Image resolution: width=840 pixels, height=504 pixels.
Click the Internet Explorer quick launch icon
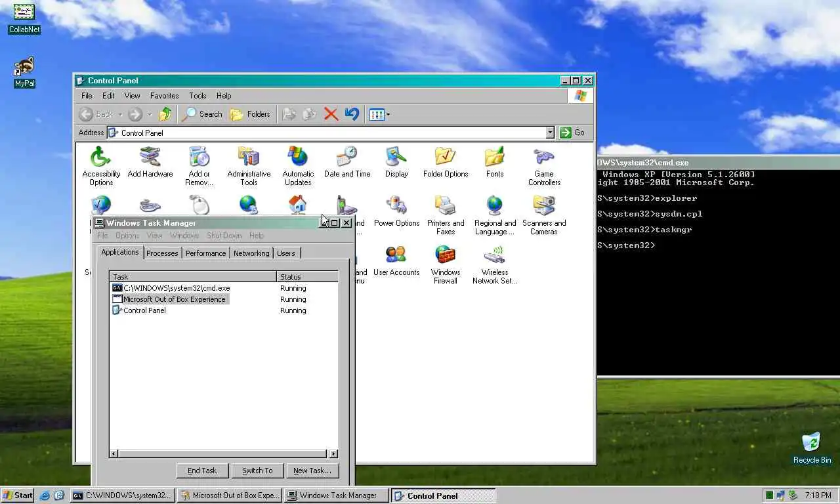(45, 495)
